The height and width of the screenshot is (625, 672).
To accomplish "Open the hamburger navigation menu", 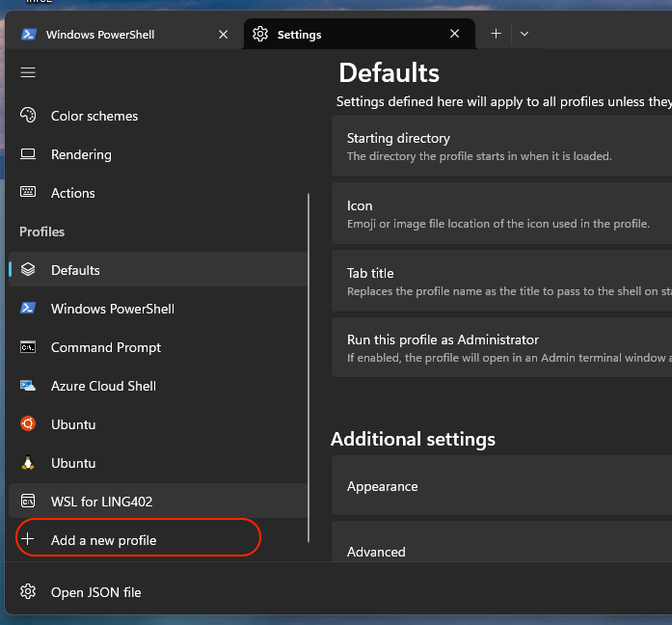I will coord(28,72).
